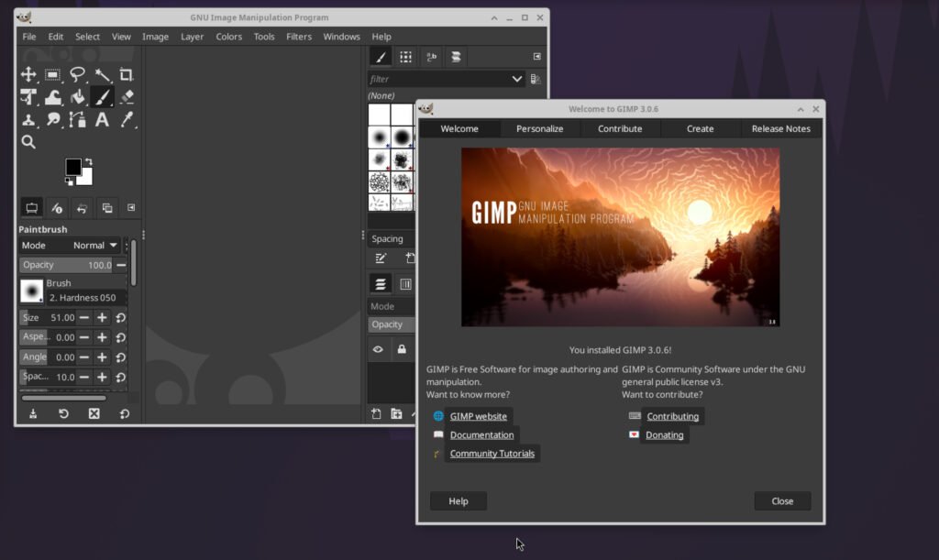The height and width of the screenshot is (560, 939).
Task: Increase brush Size with plus button
Action: tap(102, 318)
